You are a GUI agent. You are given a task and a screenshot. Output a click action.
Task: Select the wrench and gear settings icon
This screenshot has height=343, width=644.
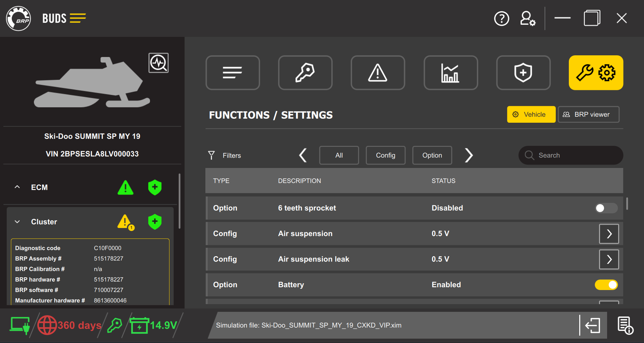(x=596, y=72)
